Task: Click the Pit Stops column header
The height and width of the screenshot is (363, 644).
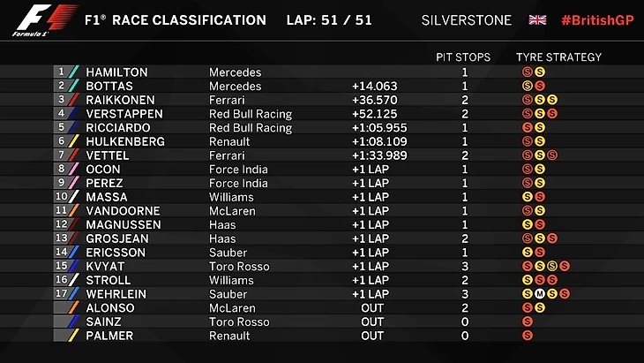Action: (x=464, y=57)
